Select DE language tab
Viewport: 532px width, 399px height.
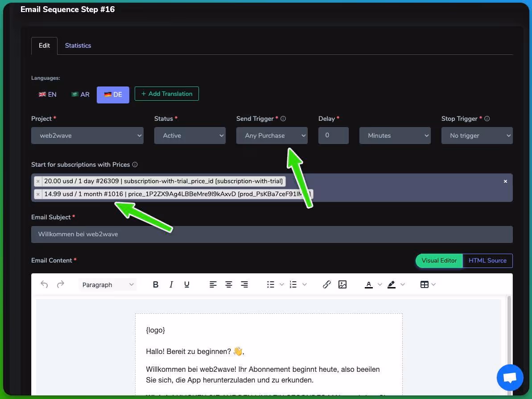point(113,95)
